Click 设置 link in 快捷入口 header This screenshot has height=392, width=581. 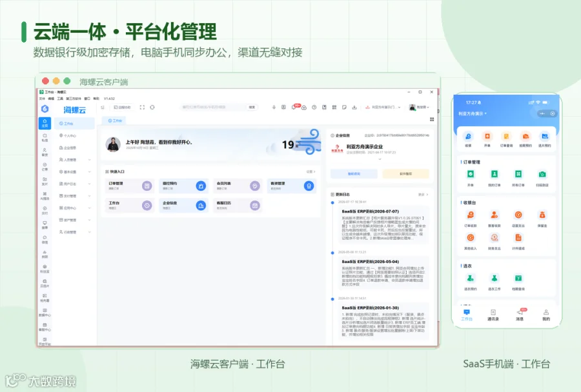[x=311, y=171]
